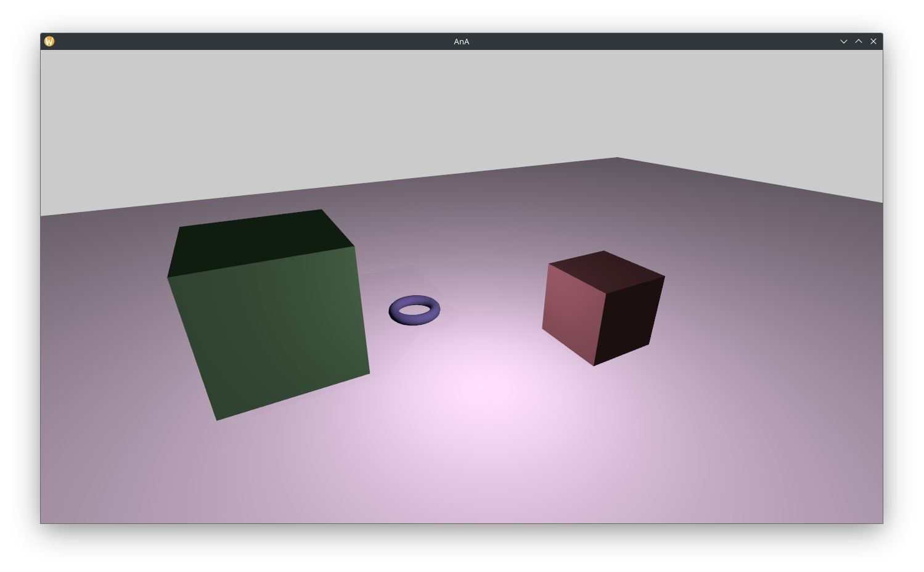Viewport: 924px width, 572px height.
Task: Click the bottom-left corner of the green cube
Action: click(x=217, y=419)
